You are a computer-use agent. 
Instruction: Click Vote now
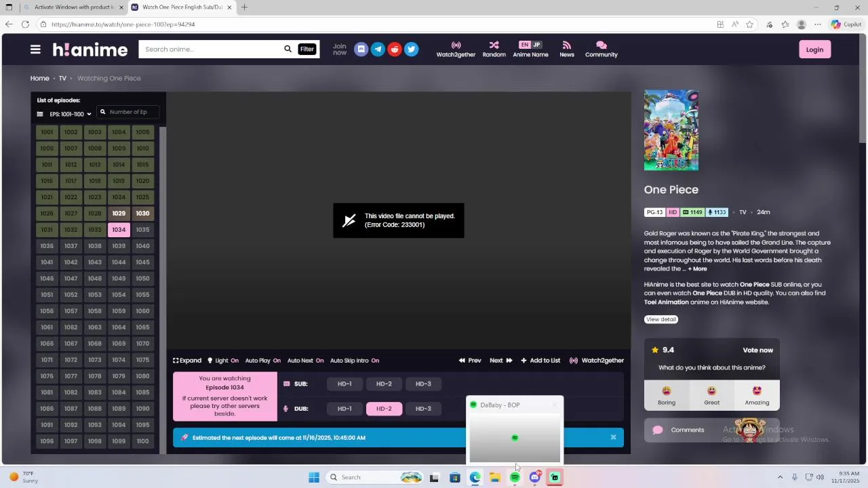point(757,350)
